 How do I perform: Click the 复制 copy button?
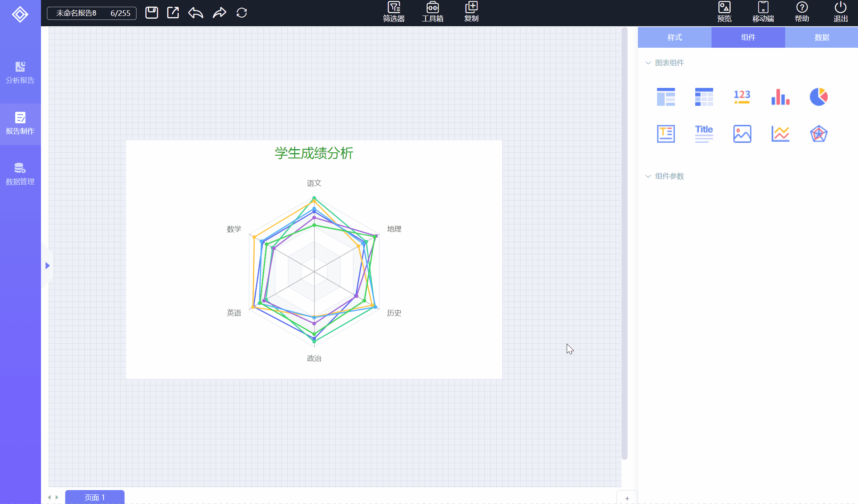(x=471, y=12)
